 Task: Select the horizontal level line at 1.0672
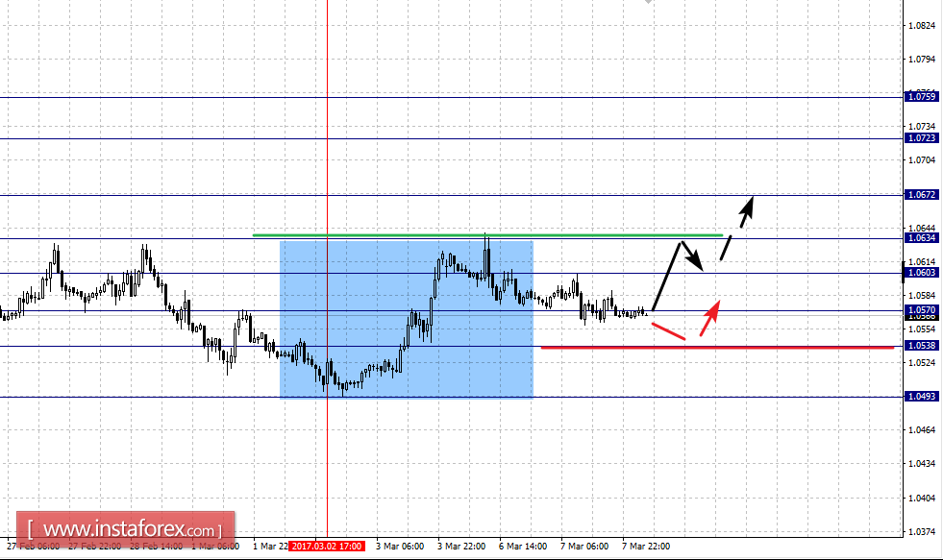[451, 195]
